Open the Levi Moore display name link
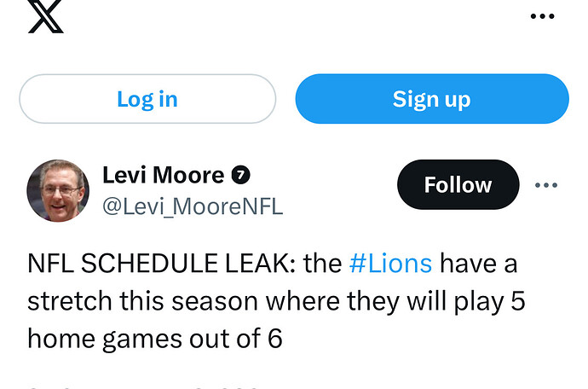This screenshot has height=389, width=588. (x=164, y=176)
